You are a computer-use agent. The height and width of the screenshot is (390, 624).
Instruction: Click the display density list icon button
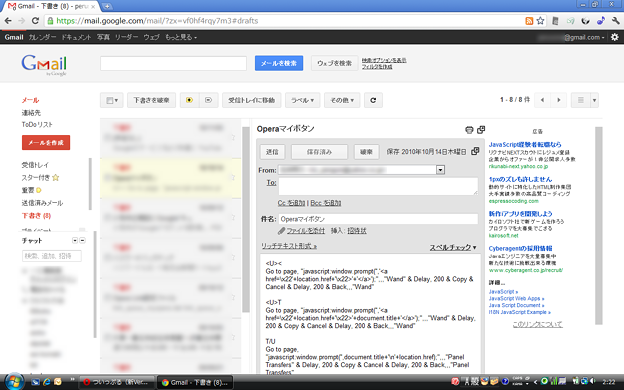(x=581, y=100)
